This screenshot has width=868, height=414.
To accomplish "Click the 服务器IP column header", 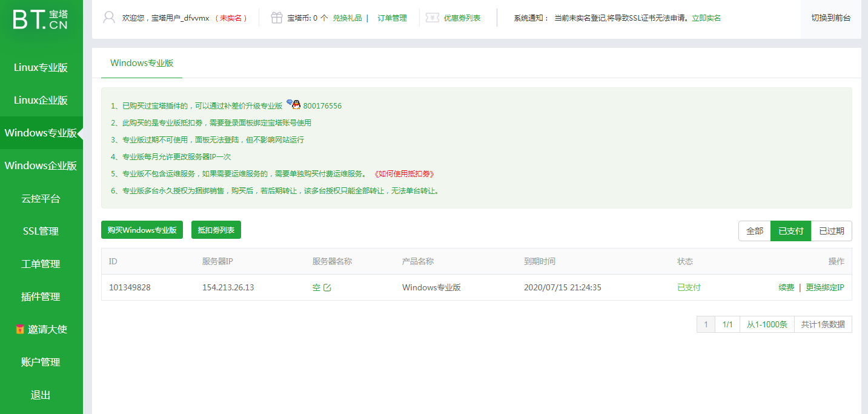I will click(217, 261).
